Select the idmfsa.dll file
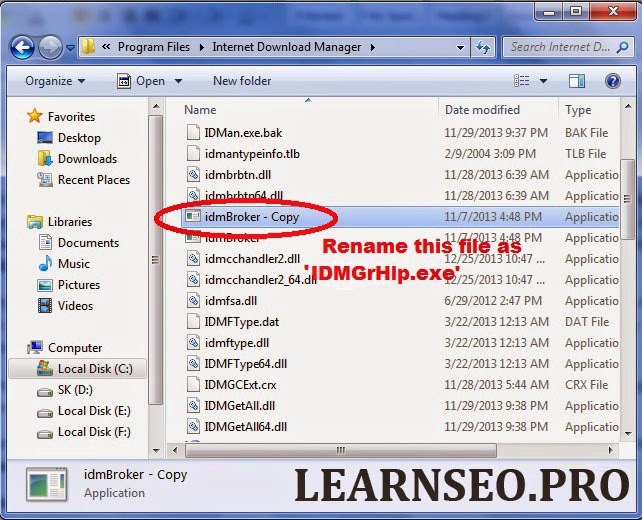Screen dimensions: 642x520 coord(401,301)
